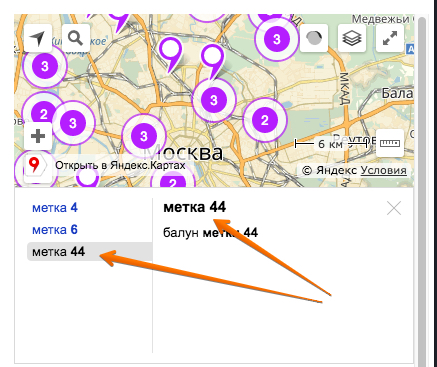The width and height of the screenshot is (437, 367).
Task: Click the 6 км scale line
Action: click(331, 144)
